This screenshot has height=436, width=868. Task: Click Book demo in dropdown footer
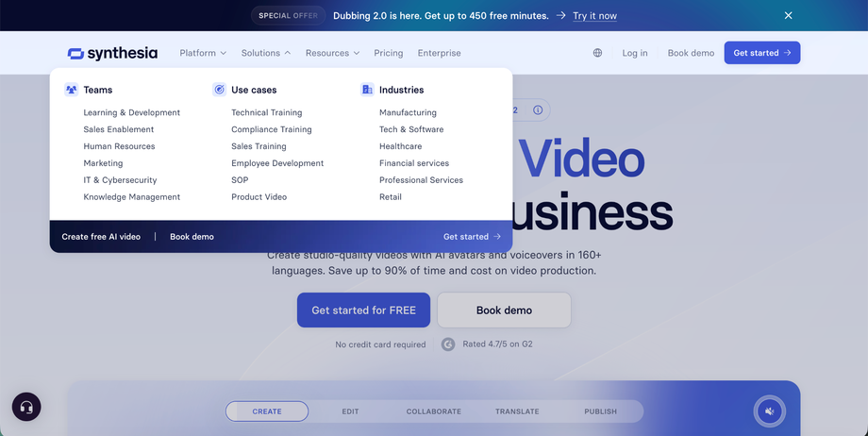(x=192, y=237)
